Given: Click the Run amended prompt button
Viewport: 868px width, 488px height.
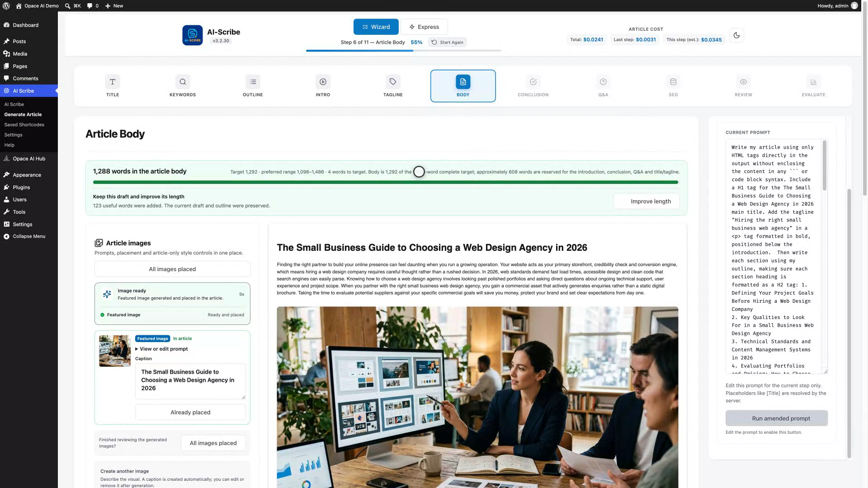Looking at the screenshot, I should [x=777, y=418].
